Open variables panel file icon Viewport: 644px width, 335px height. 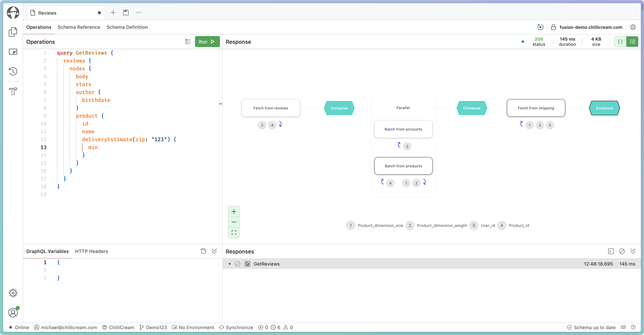[x=203, y=251]
